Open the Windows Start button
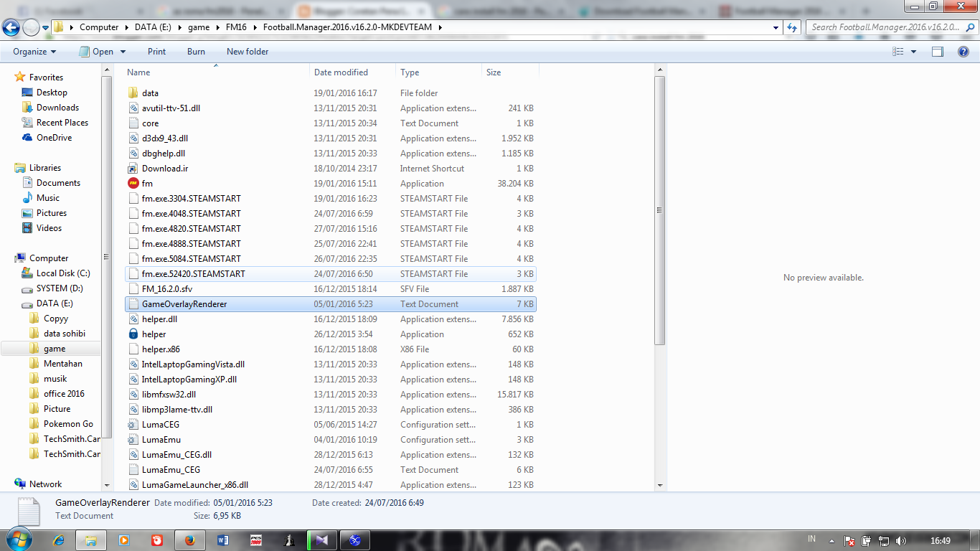This screenshot has height=551, width=980. pyautogui.click(x=18, y=540)
